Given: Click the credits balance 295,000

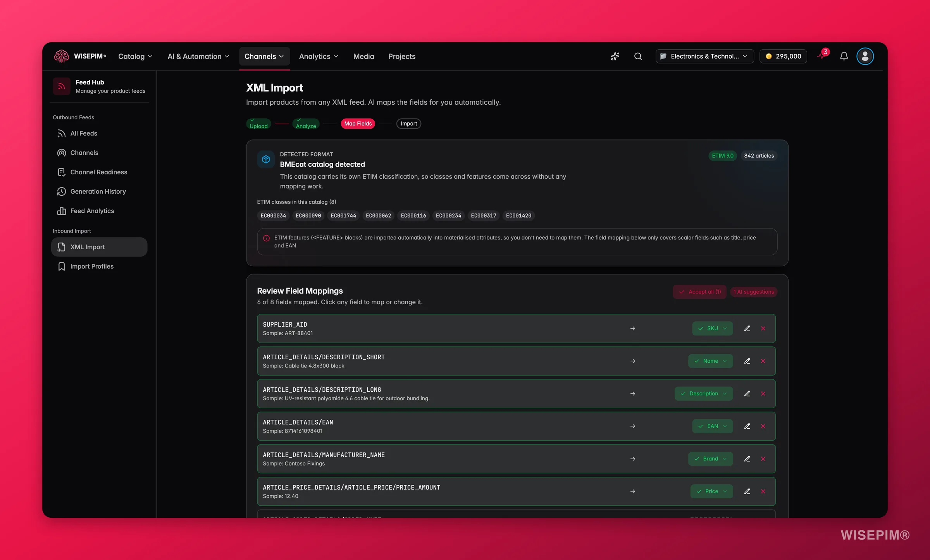Looking at the screenshot, I should pos(783,56).
